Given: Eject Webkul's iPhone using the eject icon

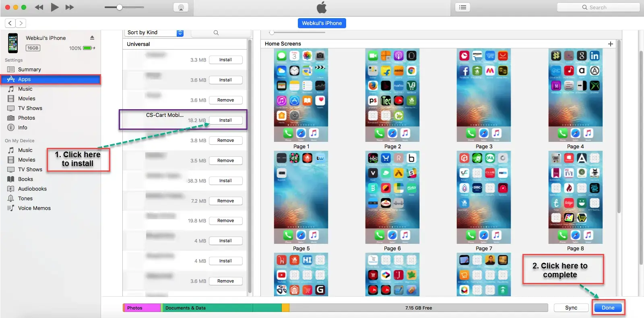Looking at the screenshot, I should pos(92,37).
